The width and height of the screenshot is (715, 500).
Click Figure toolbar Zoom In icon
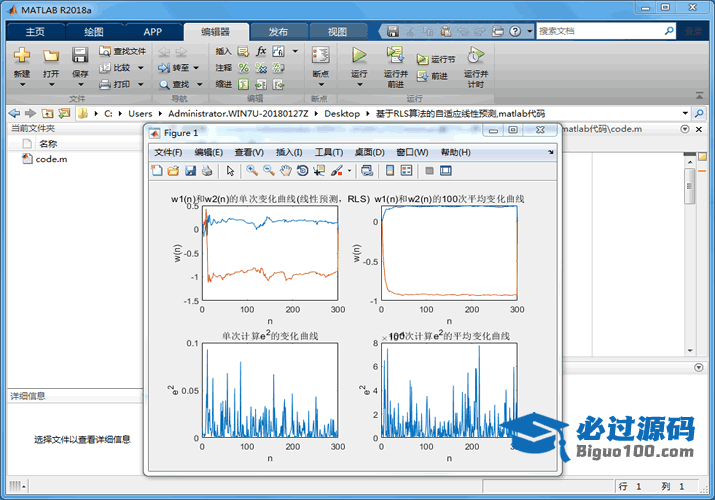(x=252, y=170)
